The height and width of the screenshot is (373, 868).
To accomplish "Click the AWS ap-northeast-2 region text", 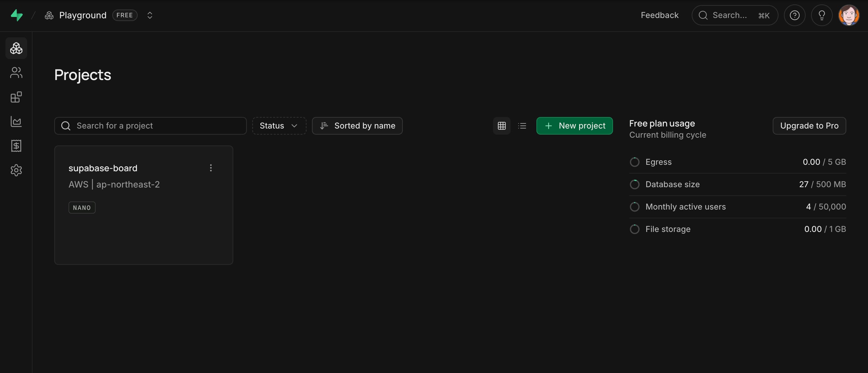I will click(x=114, y=184).
